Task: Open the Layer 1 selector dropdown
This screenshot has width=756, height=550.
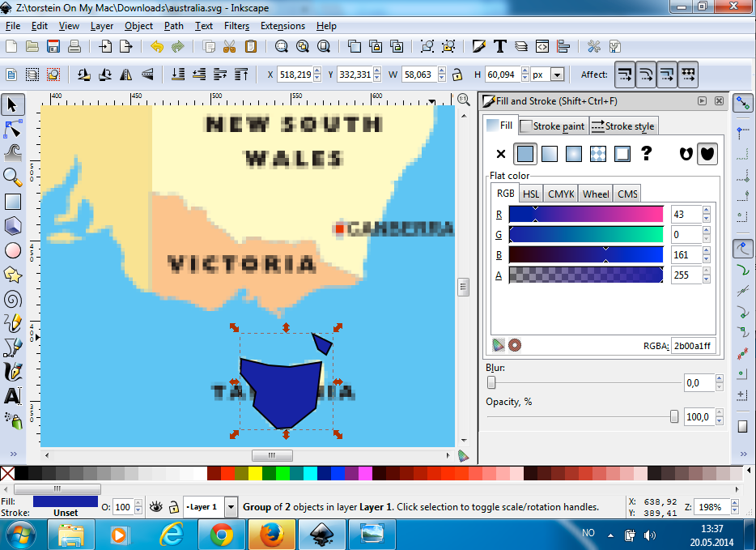Action: [231, 506]
